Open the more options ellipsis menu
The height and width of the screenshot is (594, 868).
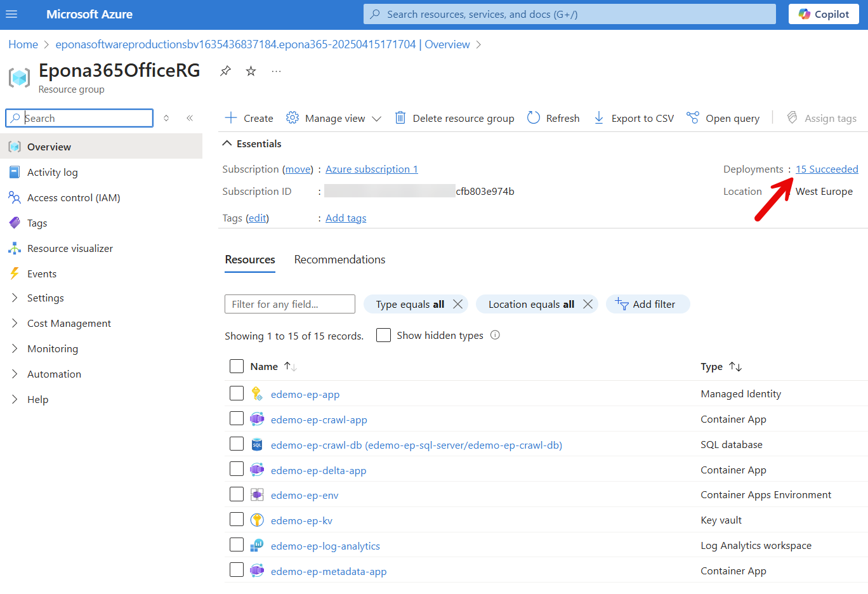276,71
